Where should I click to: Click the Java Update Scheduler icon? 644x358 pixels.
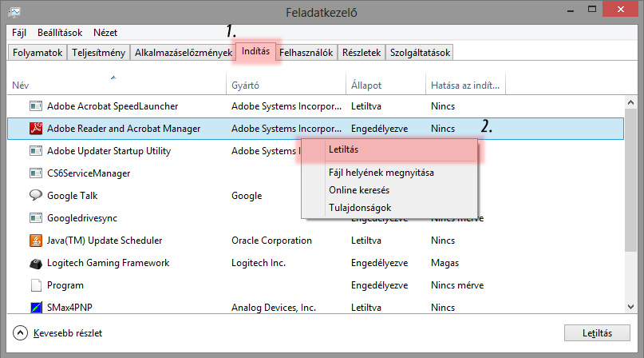(x=35, y=240)
